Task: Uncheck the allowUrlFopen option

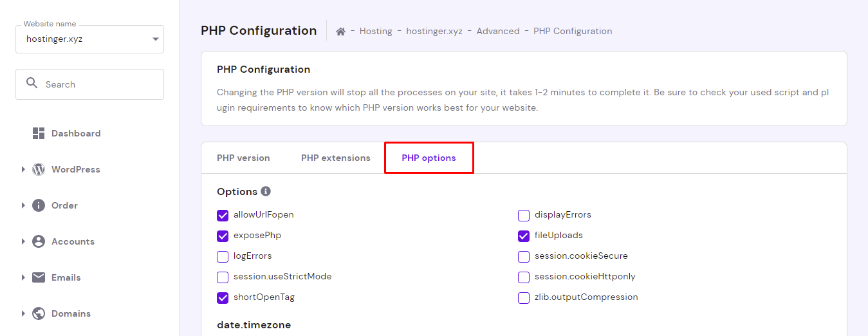Action: [x=223, y=215]
